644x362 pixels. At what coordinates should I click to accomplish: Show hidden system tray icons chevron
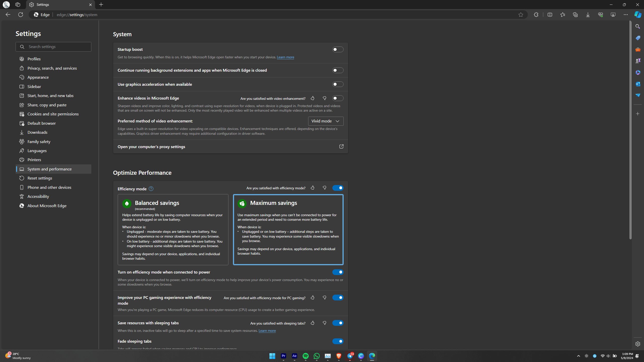578,356
